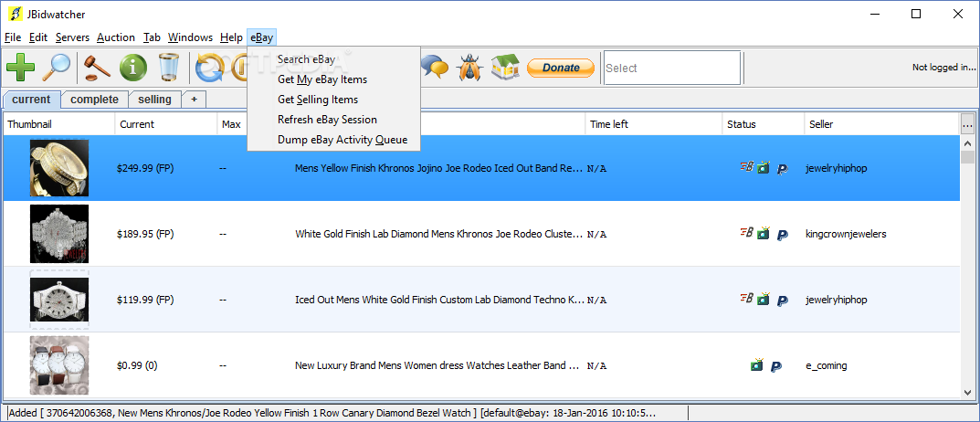
Task: Click the three watches thumbnail in $0.99 row
Action: pos(59,364)
